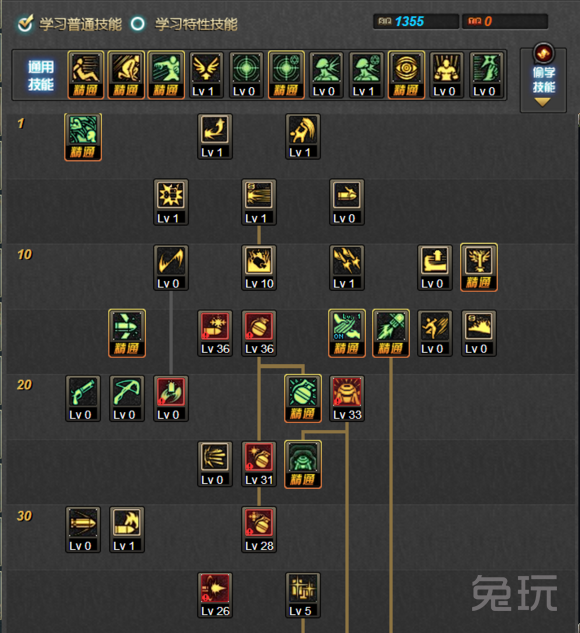The image size is (580, 633).
Task: Toggle the ON-state mastered sliding skill
Action: pos(347,333)
